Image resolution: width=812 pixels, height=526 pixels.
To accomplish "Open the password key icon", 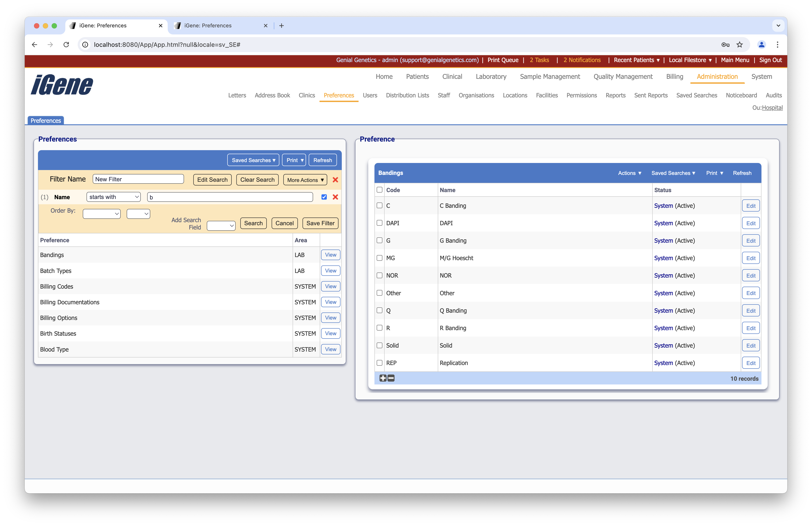I will pyautogui.click(x=725, y=45).
